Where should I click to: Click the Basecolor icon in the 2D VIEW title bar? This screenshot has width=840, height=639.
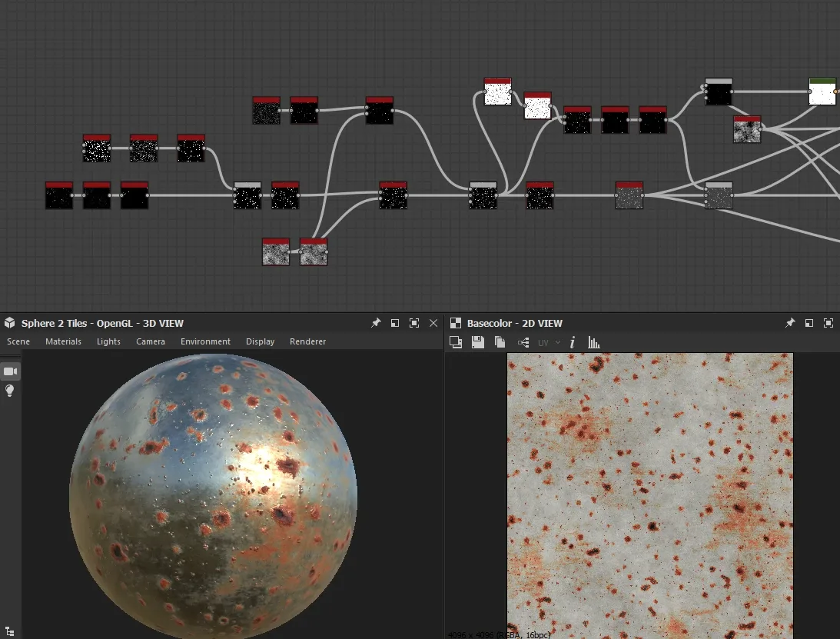coord(454,323)
